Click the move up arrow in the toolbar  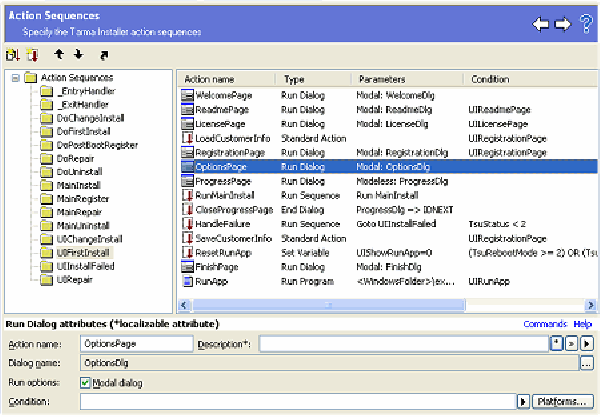click(x=56, y=54)
